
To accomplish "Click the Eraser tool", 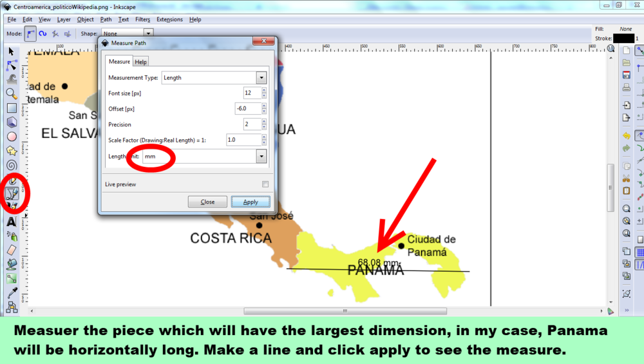I will tap(12, 249).
